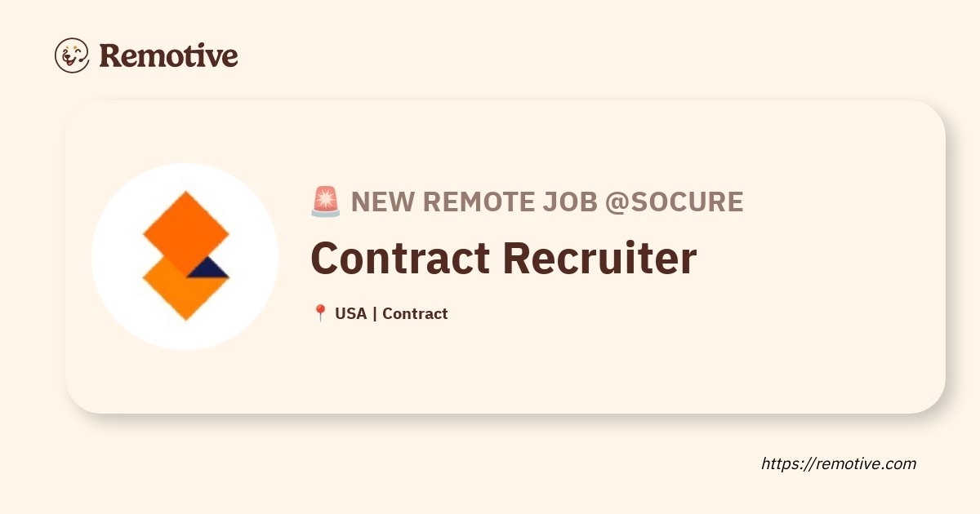This screenshot has height=514, width=980.
Task: Click the Remotive smiley face logo icon
Action: pos(72,55)
